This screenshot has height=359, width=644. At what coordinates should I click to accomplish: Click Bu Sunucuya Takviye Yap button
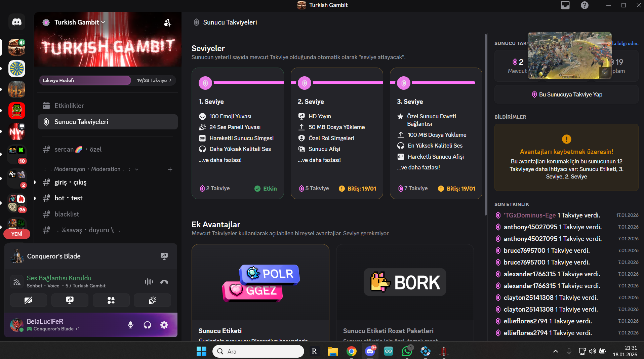pyautogui.click(x=566, y=94)
